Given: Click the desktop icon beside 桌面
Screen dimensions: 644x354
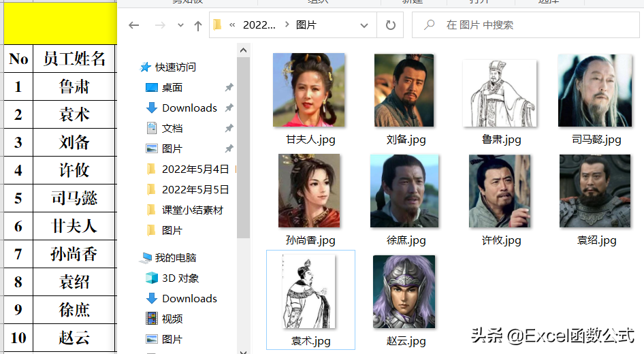Looking at the screenshot, I should (152, 87).
